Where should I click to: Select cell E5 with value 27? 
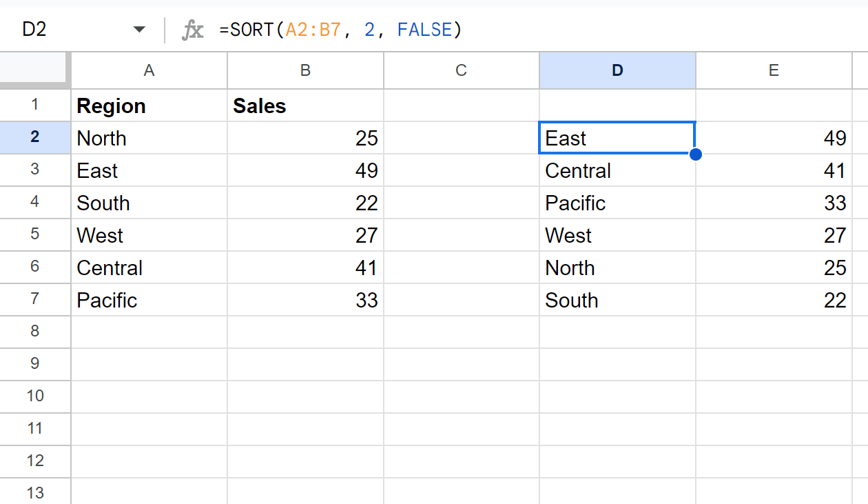(x=774, y=235)
